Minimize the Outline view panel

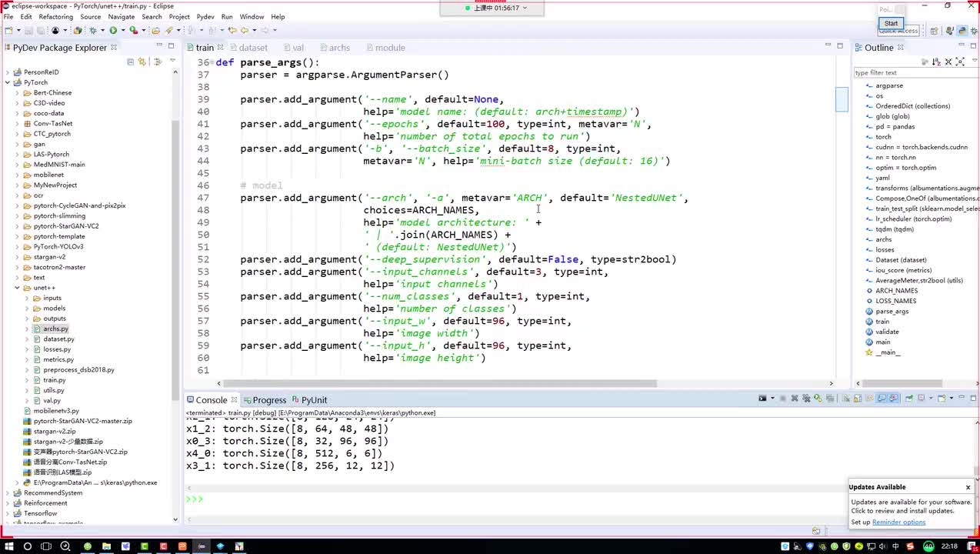pyautogui.click(x=962, y=45)
